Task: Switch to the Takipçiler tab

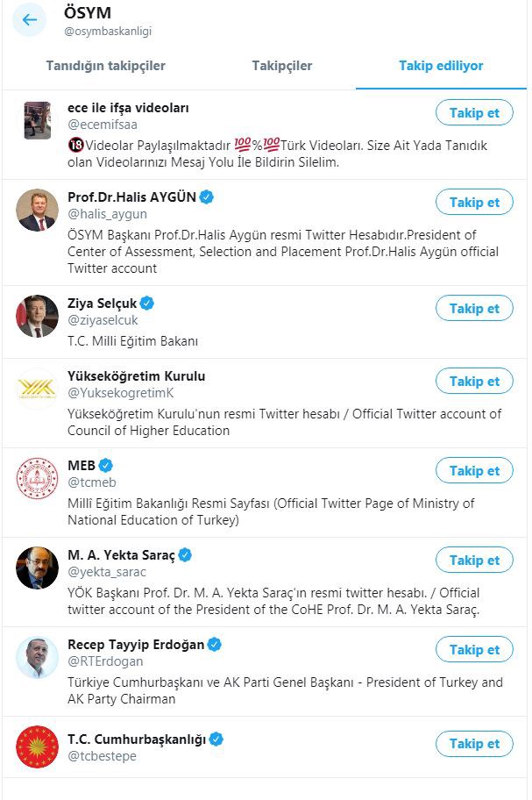Action: (x=282, y=66)
